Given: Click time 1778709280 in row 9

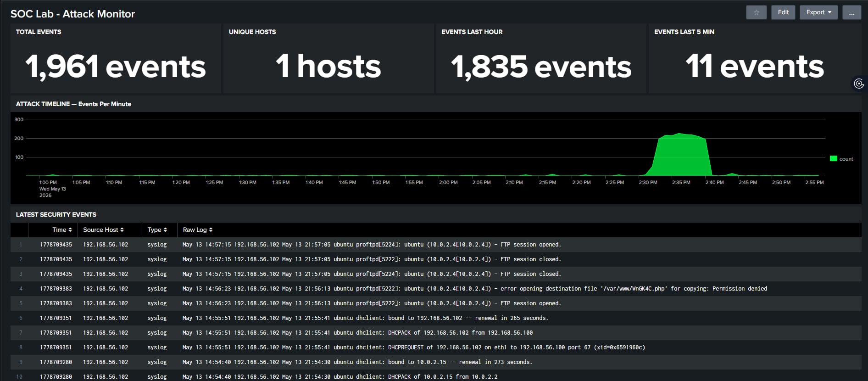Looking at the screenshot, I should point(56,362).
